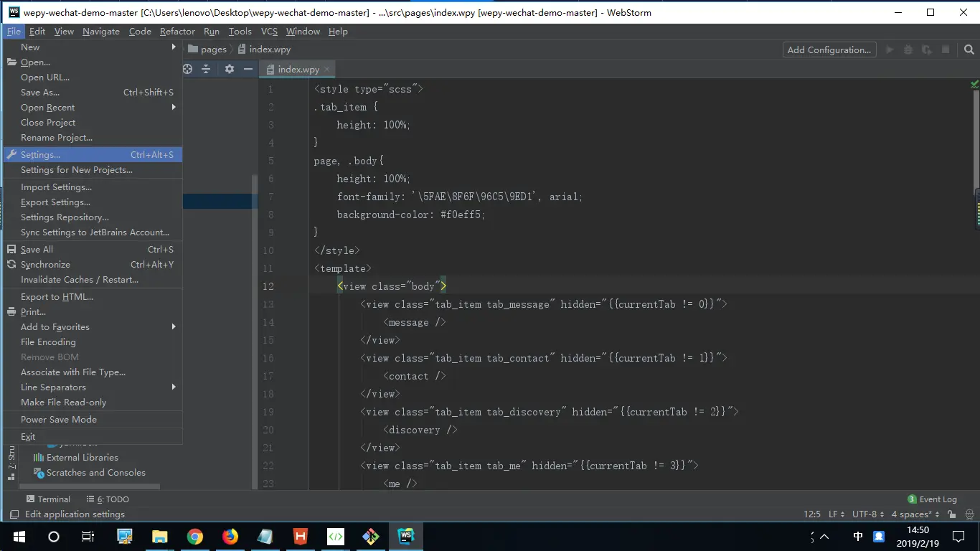Click tool windows quick-access icon in status bar
This screenshot has width=980, height=551.
pyautogui.click(x=14, y=514)
